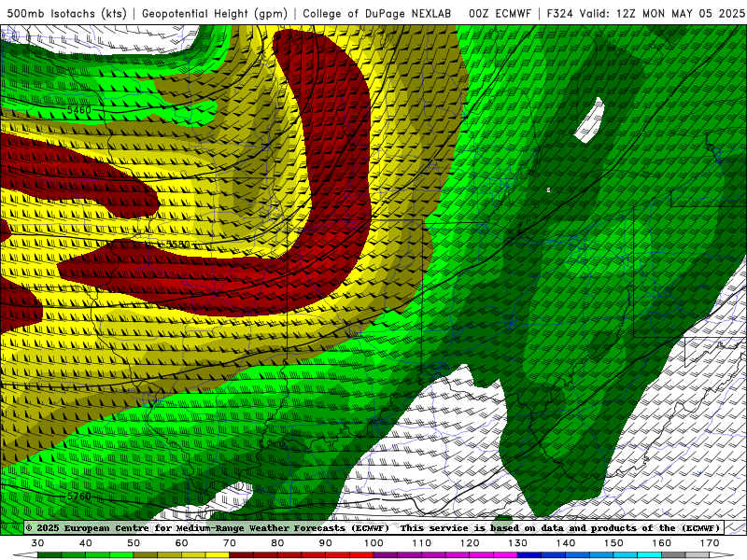Screen dimensions: 747x560
Task: Click the bright red swatch just before 100
Action: coord(361,555)
